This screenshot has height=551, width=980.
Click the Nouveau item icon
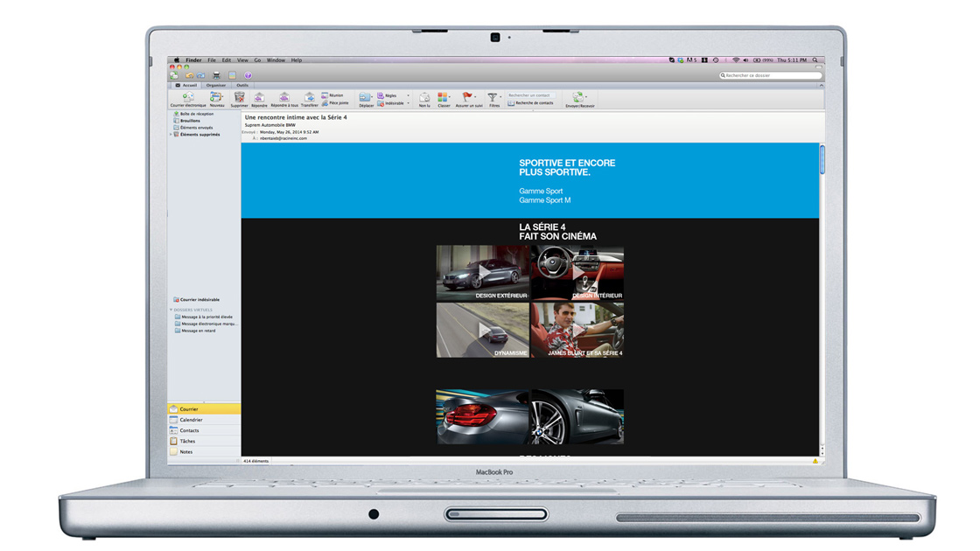click(216, 97)
